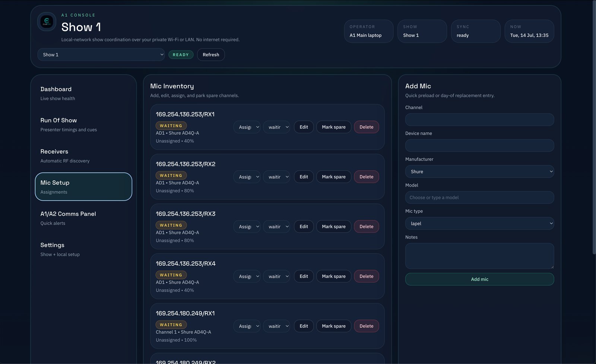Click the Mic Inventory heading
This screenshot has width=596, height=364.
172,86
